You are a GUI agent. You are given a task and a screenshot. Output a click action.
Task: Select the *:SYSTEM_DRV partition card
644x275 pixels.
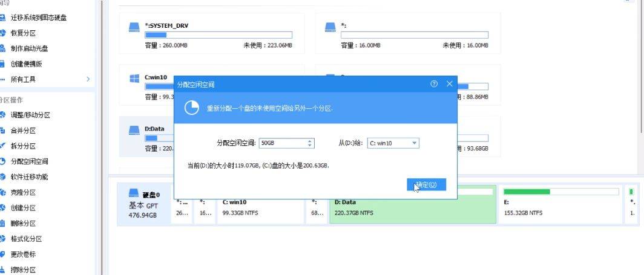[x=212, y=33]
